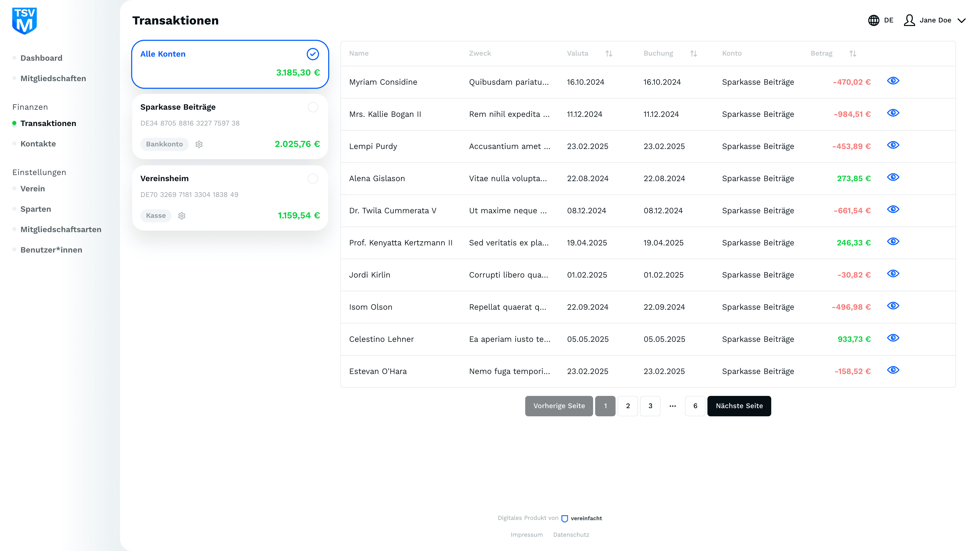Sort the table by Valuta
The image size is (980, 551).
pyautogui.click(x=609, y=54)
